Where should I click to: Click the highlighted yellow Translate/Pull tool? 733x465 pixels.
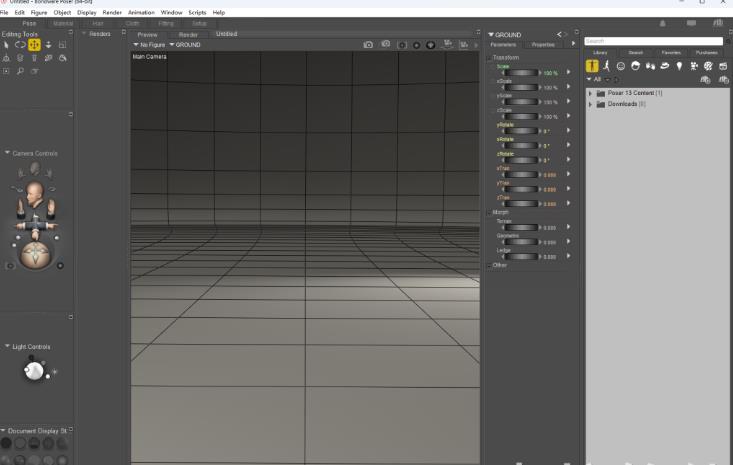pyautogui.click(x=34, y=45)
